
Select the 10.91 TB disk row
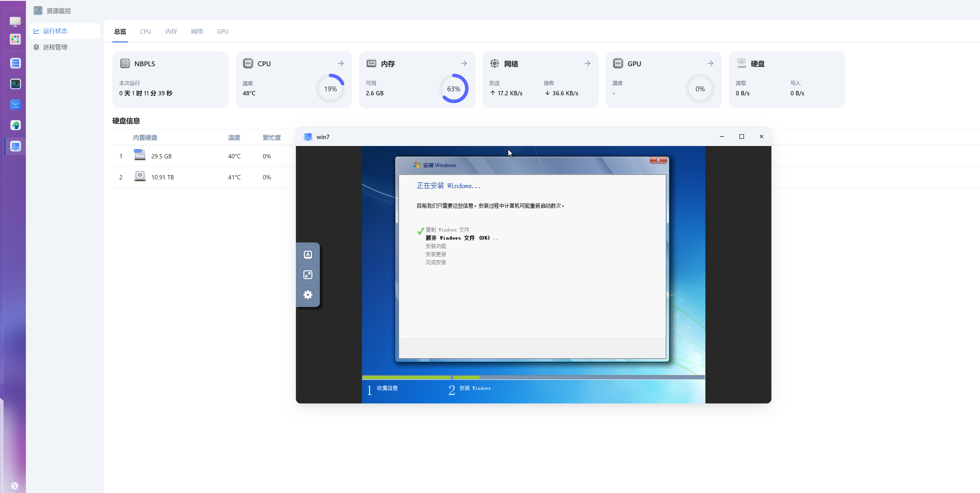(204, 177)
